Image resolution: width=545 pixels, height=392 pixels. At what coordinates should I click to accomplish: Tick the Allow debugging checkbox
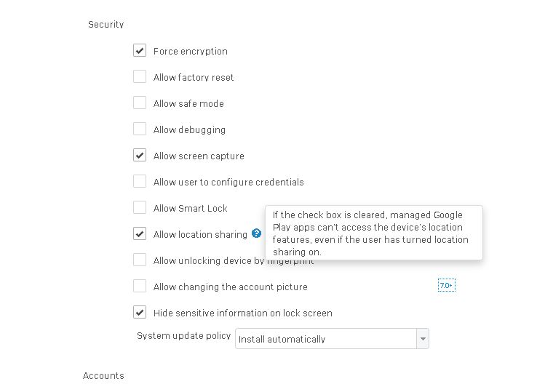[x=140, y=129]
